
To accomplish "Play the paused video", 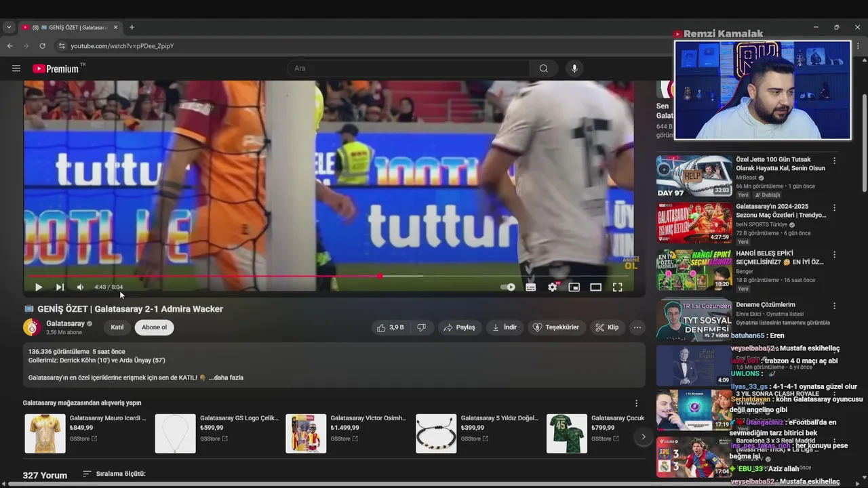I will tap(38, 287).
